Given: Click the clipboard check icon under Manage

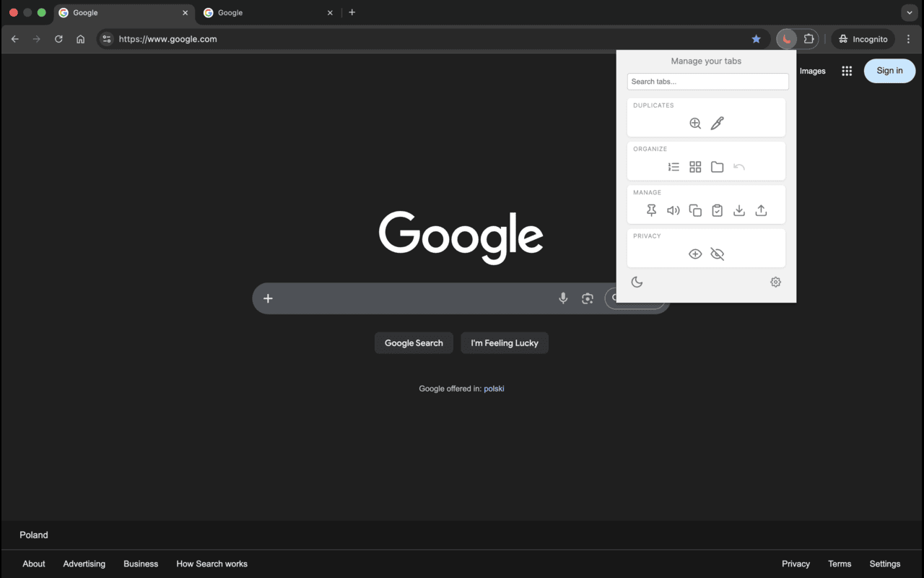Looking at the screenshot, I should click(717, 210).
